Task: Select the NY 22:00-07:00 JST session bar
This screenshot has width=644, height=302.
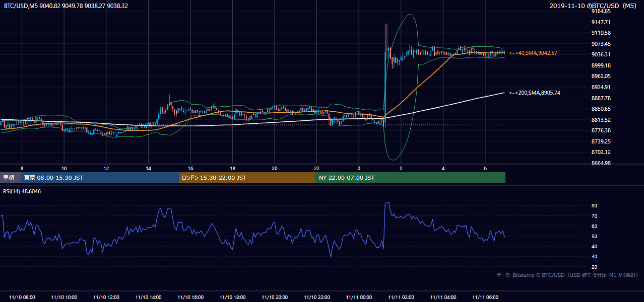Action: point(411,178)
